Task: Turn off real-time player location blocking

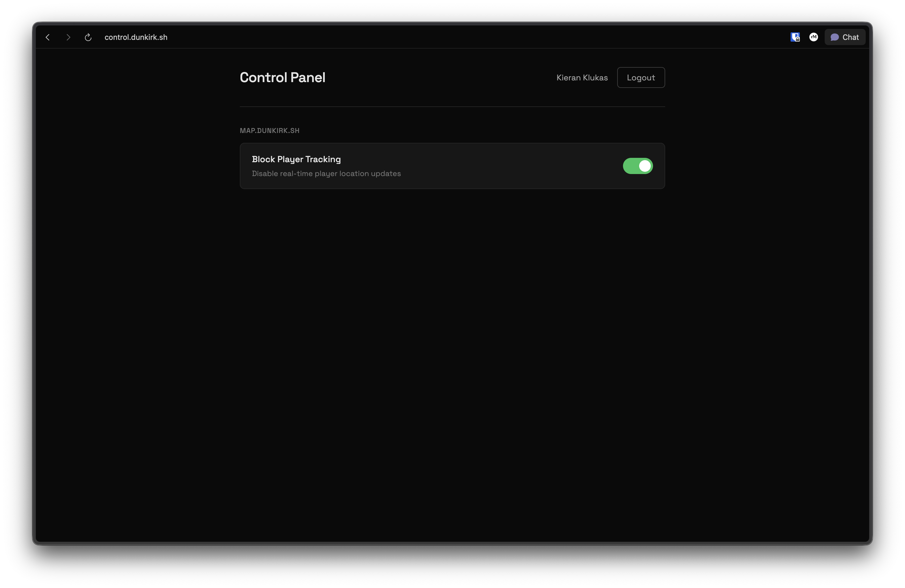Action: (638, 166)
